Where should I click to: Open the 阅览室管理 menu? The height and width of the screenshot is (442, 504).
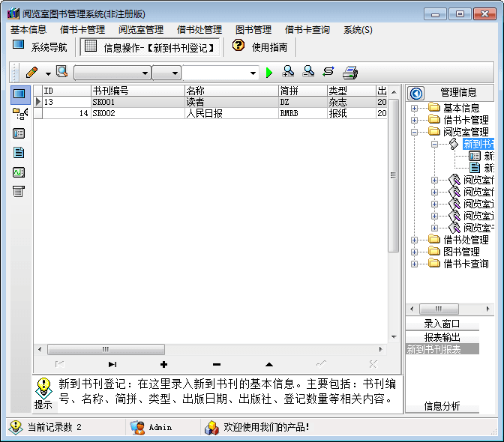click(x=141, y=29)
